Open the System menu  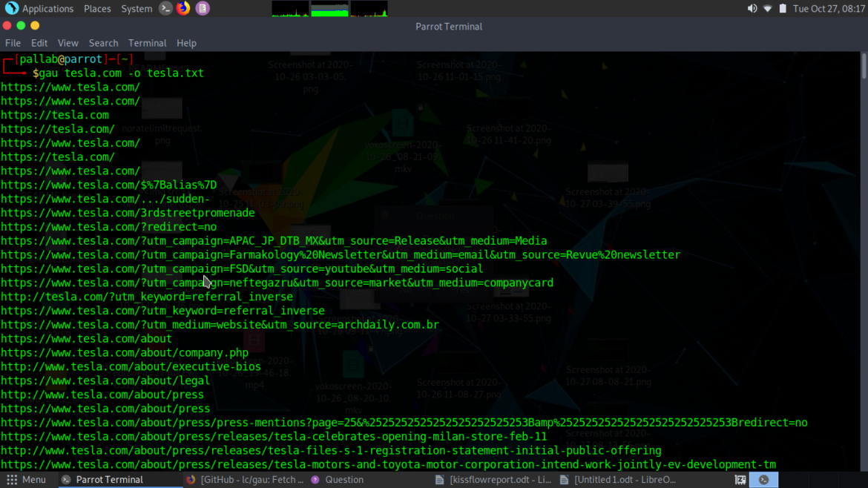pos(137,9)
